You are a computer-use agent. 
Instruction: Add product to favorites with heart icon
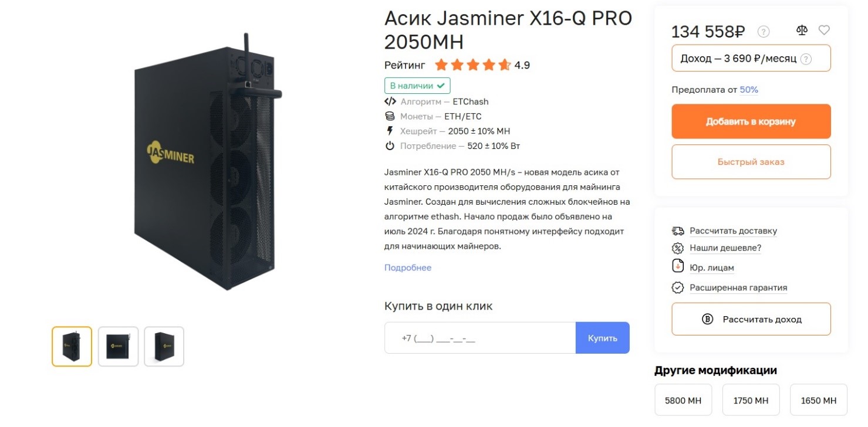(824, 30)
